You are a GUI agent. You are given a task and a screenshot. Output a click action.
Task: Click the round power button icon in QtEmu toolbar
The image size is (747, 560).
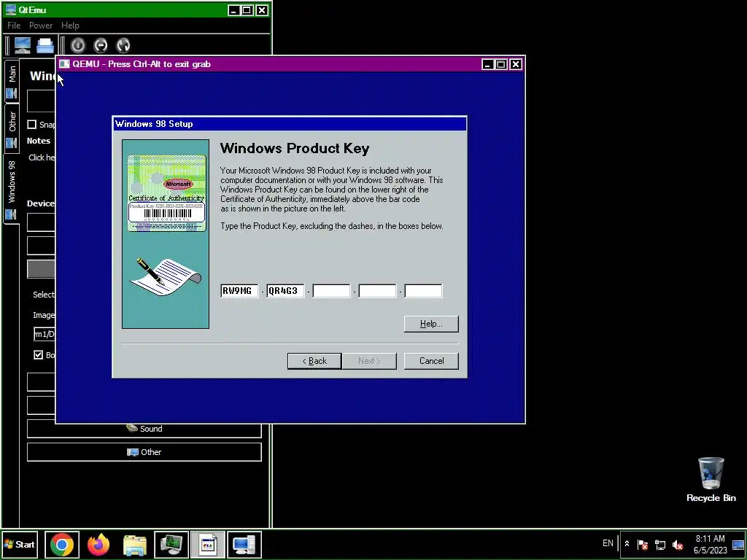point(78,45)
